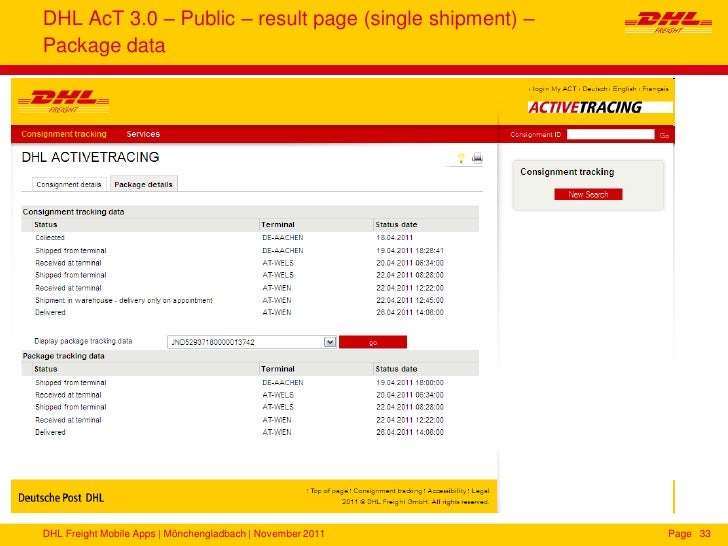The image size is (728, 546).
Task: Switch language to Français
Action: (656, 89)
